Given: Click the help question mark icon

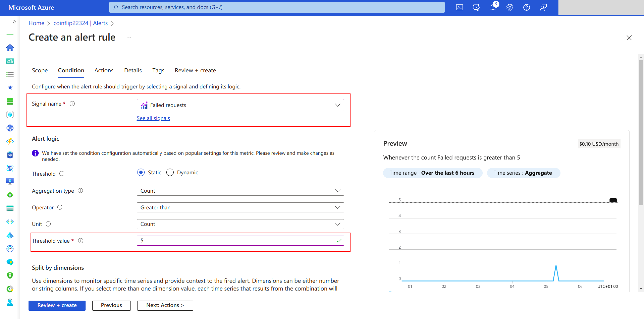Looking at the screenshot, I should pos(526,8).
